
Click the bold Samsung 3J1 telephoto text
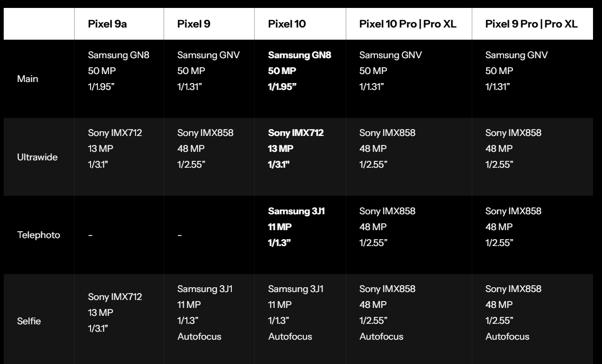coord(296,211)
